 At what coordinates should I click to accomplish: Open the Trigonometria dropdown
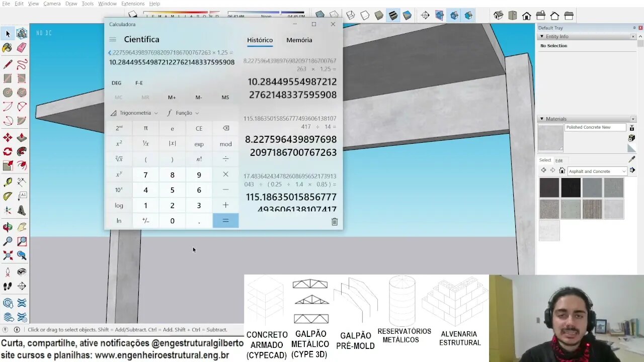134,113
